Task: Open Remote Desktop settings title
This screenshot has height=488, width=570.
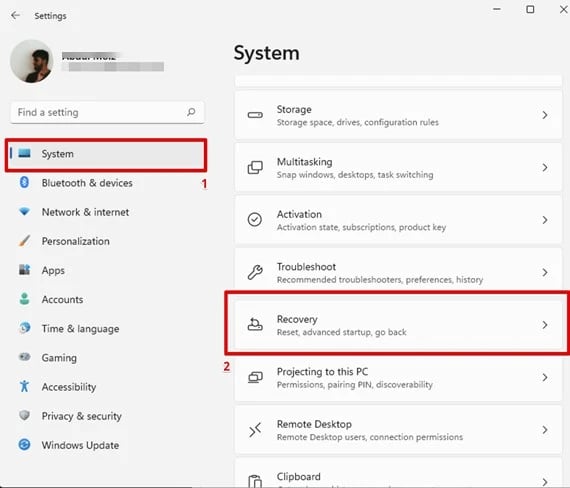Action: point(314,424)
